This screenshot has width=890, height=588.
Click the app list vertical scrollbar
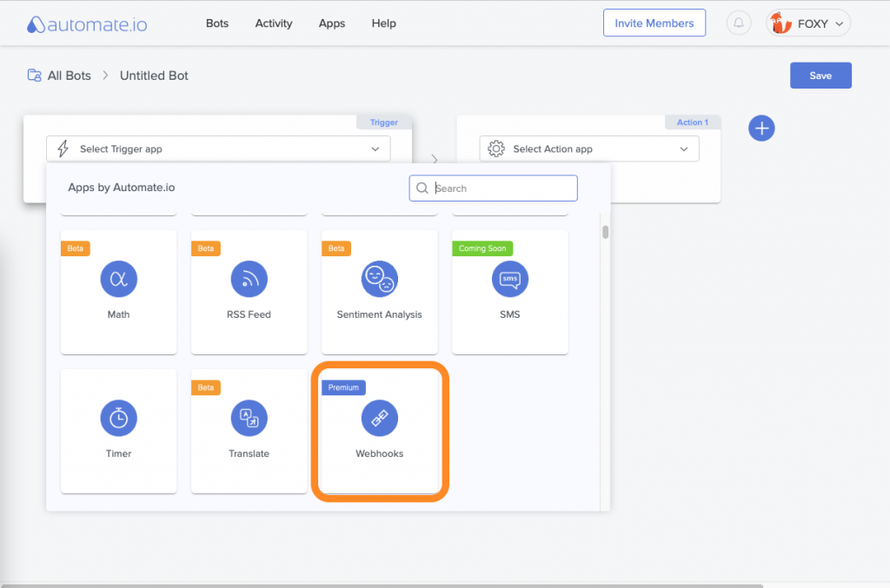pos(606,232)
